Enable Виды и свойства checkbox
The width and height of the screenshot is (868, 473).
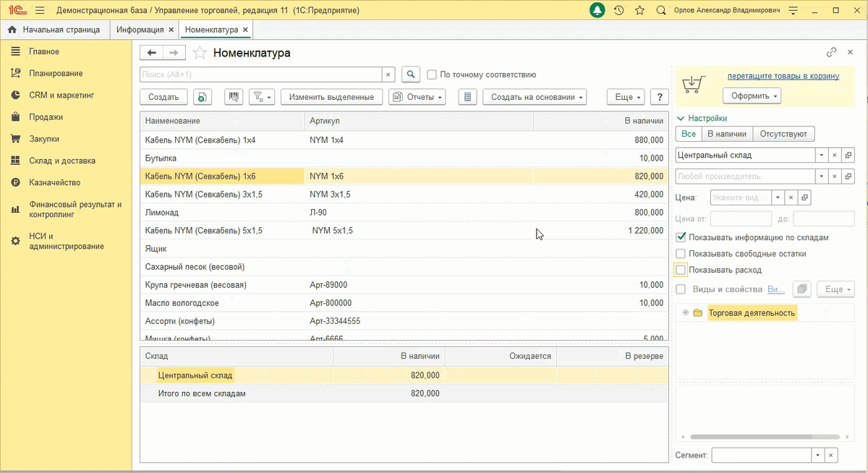681,289
